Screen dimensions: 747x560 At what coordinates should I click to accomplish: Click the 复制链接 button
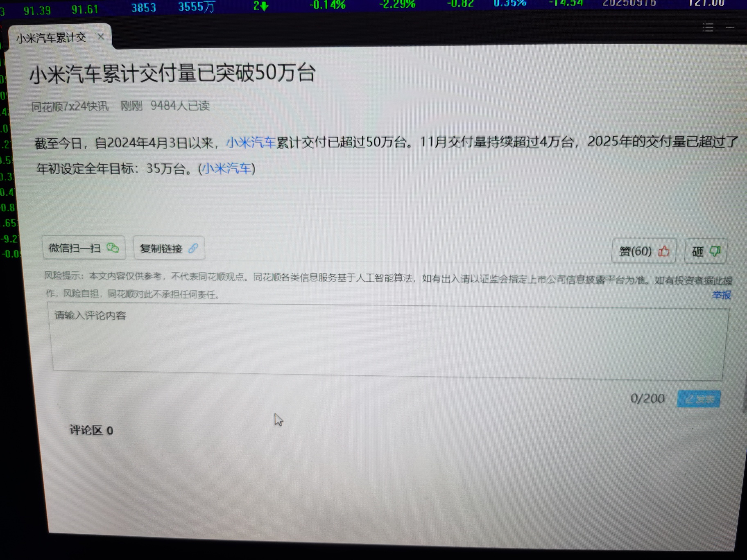[x=169, y=248]
